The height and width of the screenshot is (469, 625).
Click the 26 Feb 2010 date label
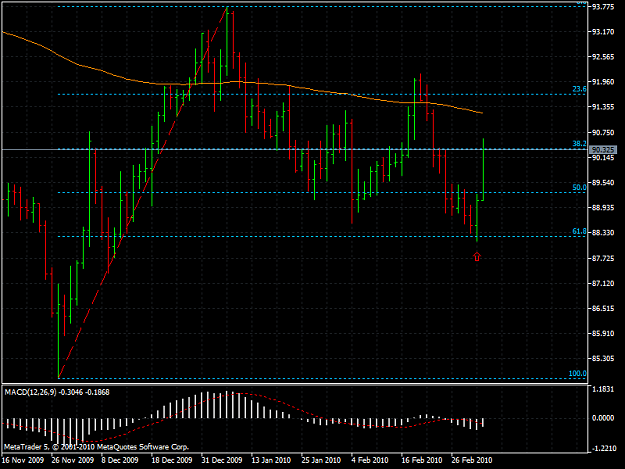pos(472,460)
